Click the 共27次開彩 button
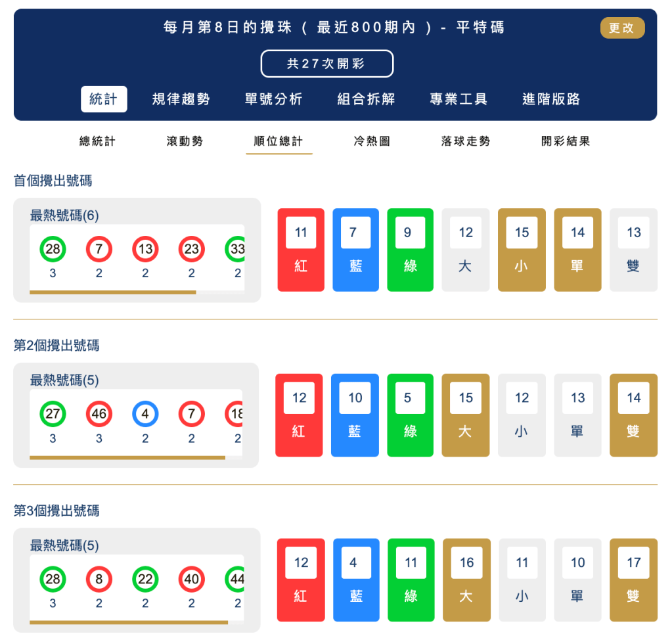The width and height of the screenshot is (672, 636). [326, 63]
